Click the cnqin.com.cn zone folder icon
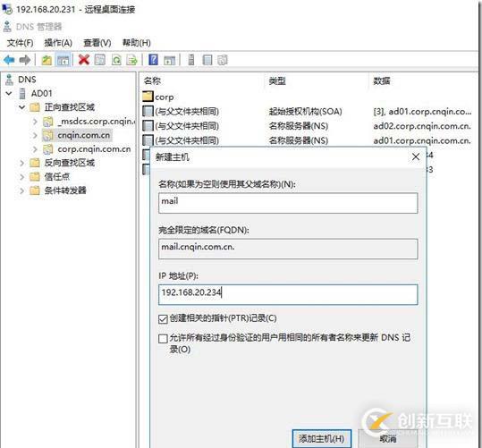The width and height of the screenshot is (482, 448). 47,135
